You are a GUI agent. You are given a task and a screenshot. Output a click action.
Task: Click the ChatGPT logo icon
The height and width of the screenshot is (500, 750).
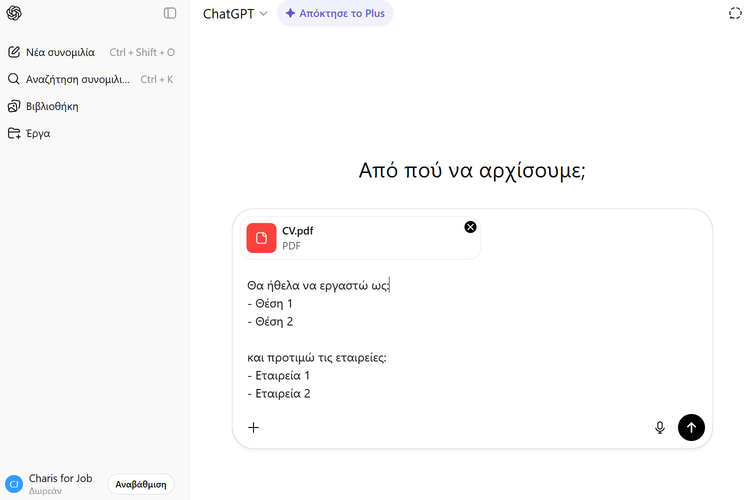pos(14,13)
